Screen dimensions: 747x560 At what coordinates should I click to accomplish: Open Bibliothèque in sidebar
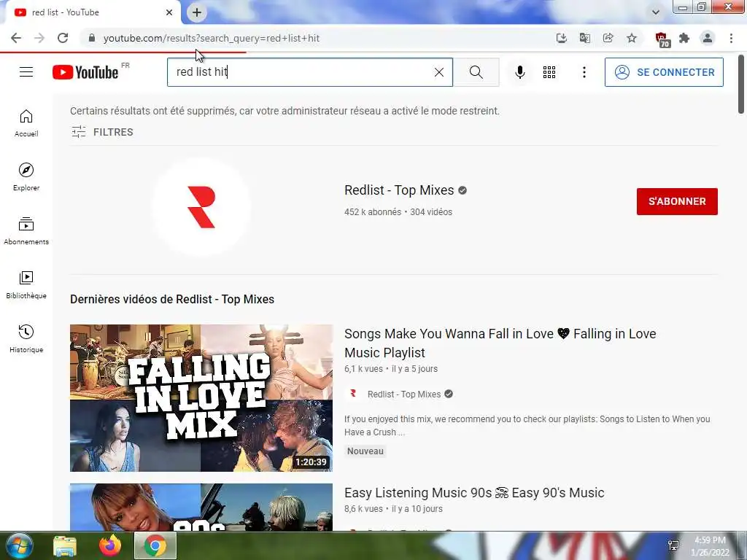click(26, 285)
